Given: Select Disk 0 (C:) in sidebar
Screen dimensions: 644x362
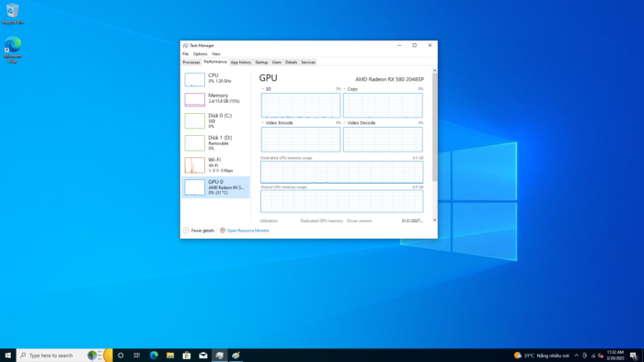Looking at the screenshot, I should (215, 121).
